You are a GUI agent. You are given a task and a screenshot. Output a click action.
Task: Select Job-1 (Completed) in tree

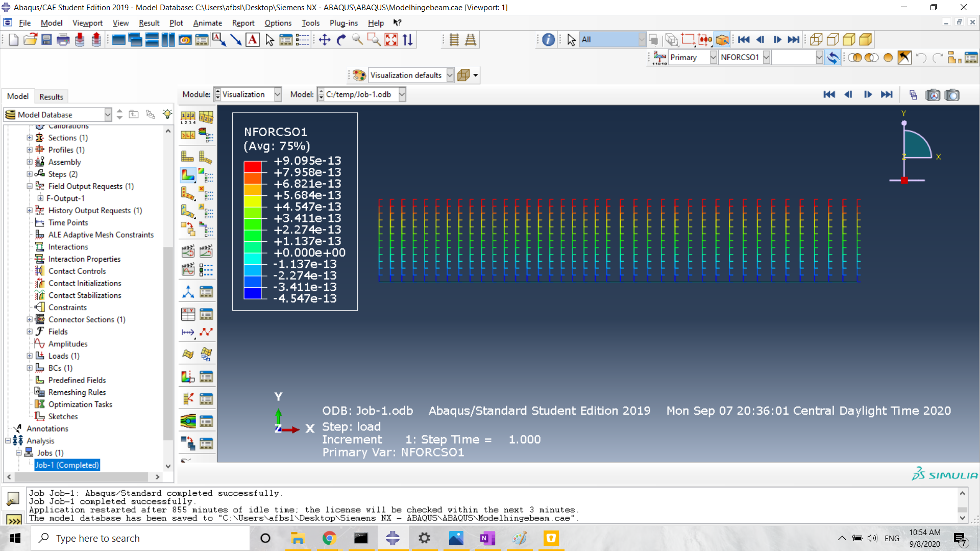click(67, 466)
